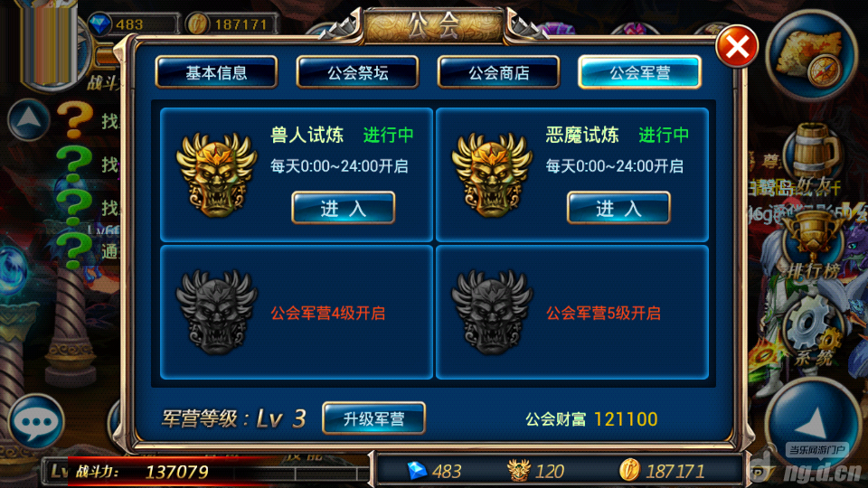The image size is (868, 488).
Task: Tap the navigation arrow at bottom right
Action: point(812,423)
